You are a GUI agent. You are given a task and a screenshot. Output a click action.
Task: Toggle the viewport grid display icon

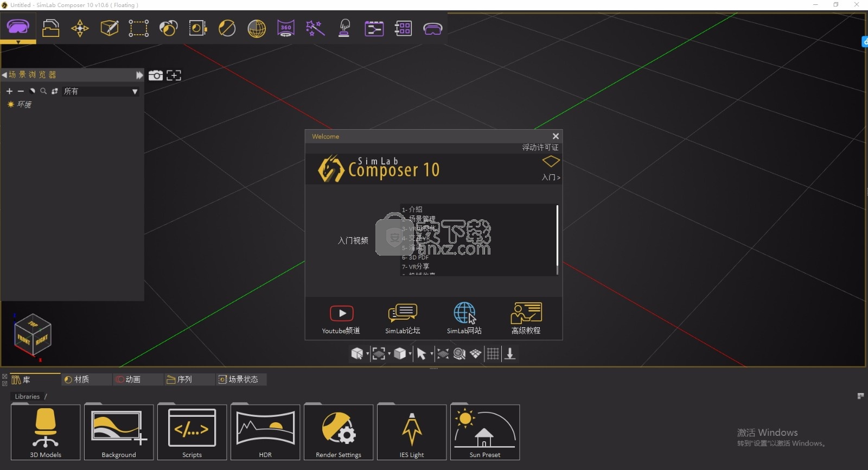click(x=493, y=354)
